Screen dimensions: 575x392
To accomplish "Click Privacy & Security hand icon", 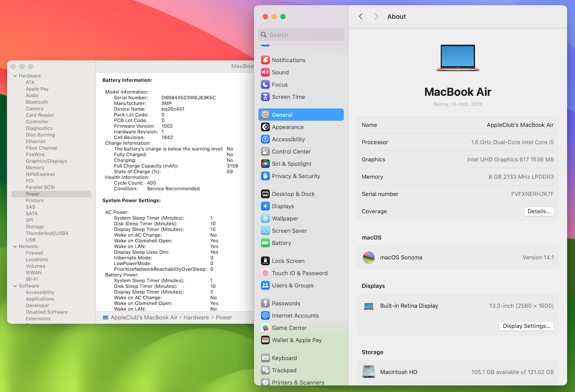I will pos(265,176).
